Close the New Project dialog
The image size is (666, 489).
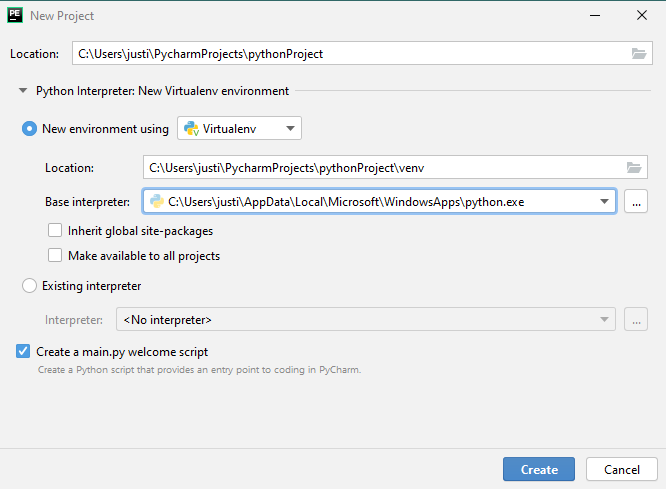[642, 15]
